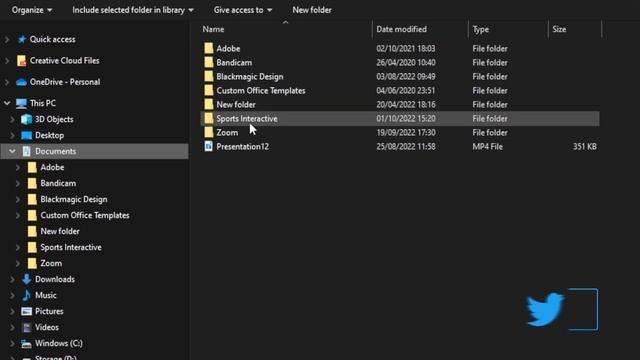Select the Music note icon
Viewport: 640px width, 360px height.
(x=27, y=295)
